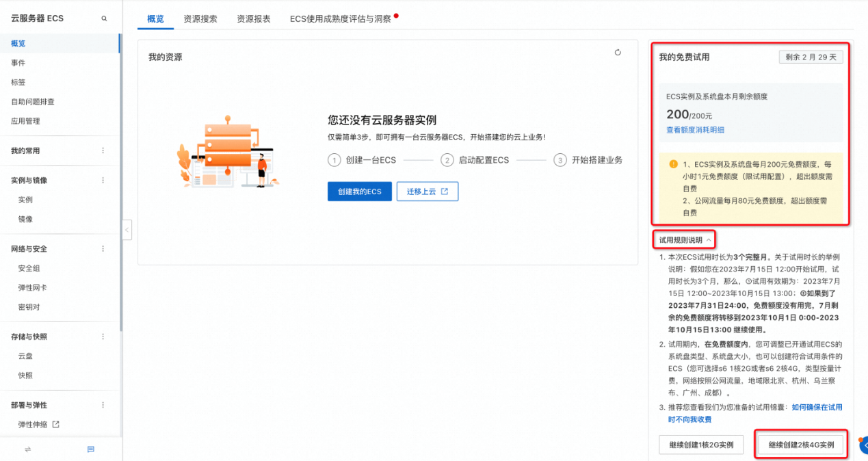
Task: Open the three-dot menu beside 存储与快照
Action: [103, 337]
